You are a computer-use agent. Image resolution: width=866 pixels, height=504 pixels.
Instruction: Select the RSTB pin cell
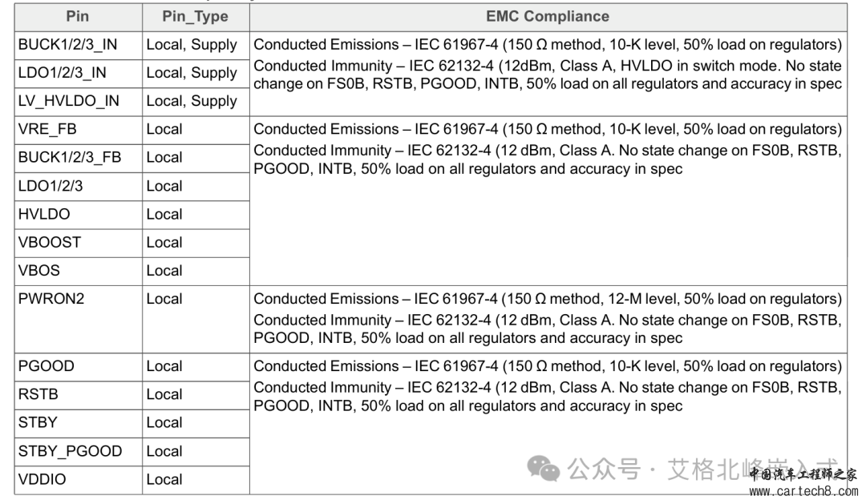coord(78,395)
